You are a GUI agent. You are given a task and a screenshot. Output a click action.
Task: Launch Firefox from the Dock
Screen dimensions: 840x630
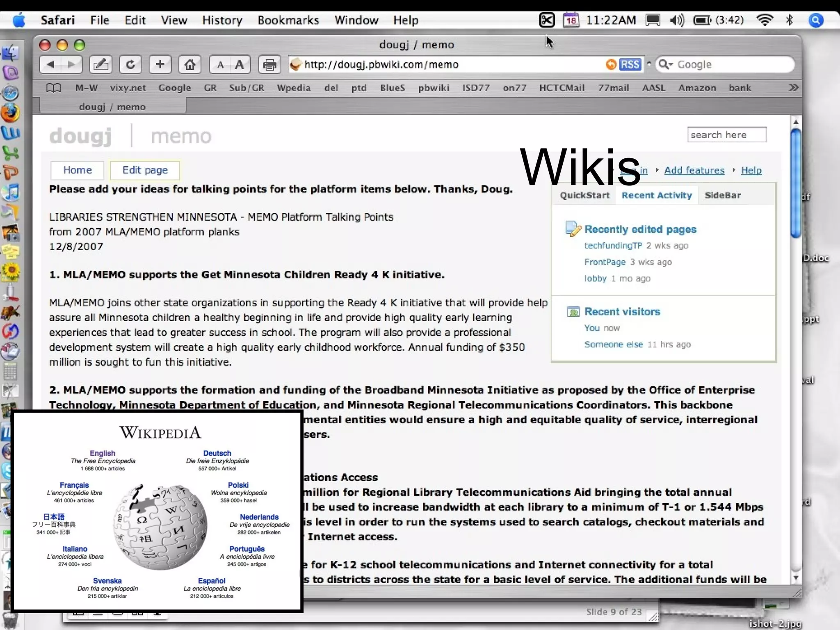(x=11, y=113)
